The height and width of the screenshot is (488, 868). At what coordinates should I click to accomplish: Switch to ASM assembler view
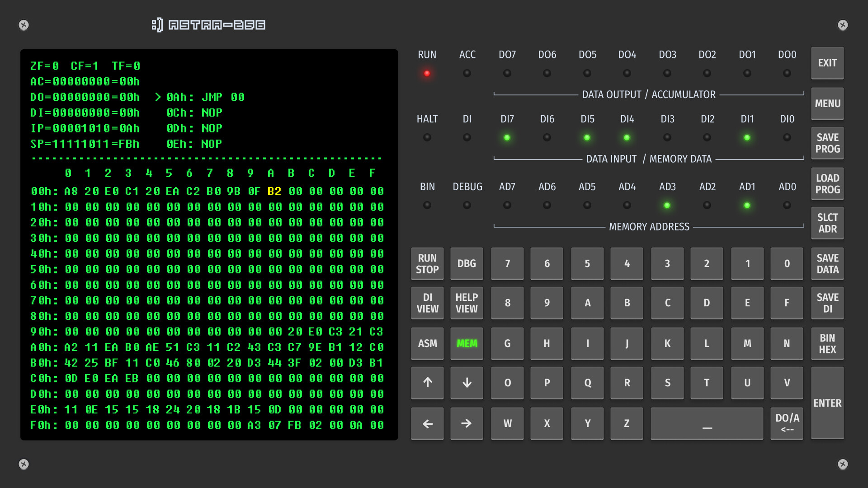pos(427,344)
